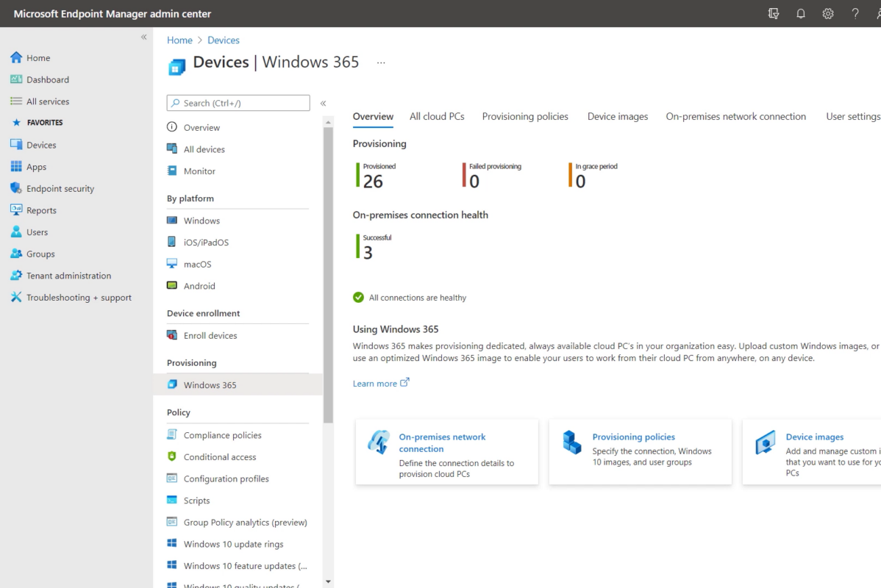Click the Troubleshooting + support wrench icon
The height and width of the screenshot is (588, 881).
(x=16, y=297)
